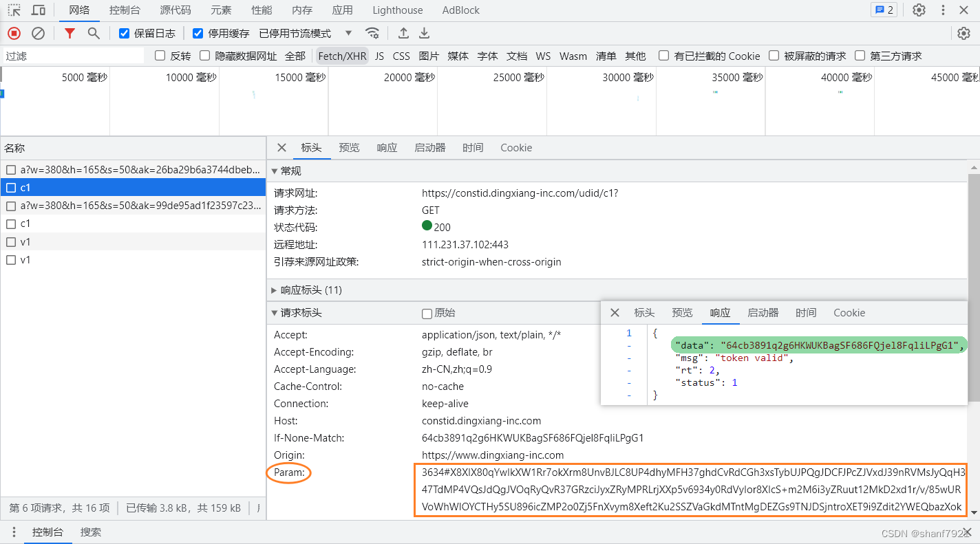980x544 pixels.
Task: Filter requests by Wasm type
Action: [x=573, y=56]
